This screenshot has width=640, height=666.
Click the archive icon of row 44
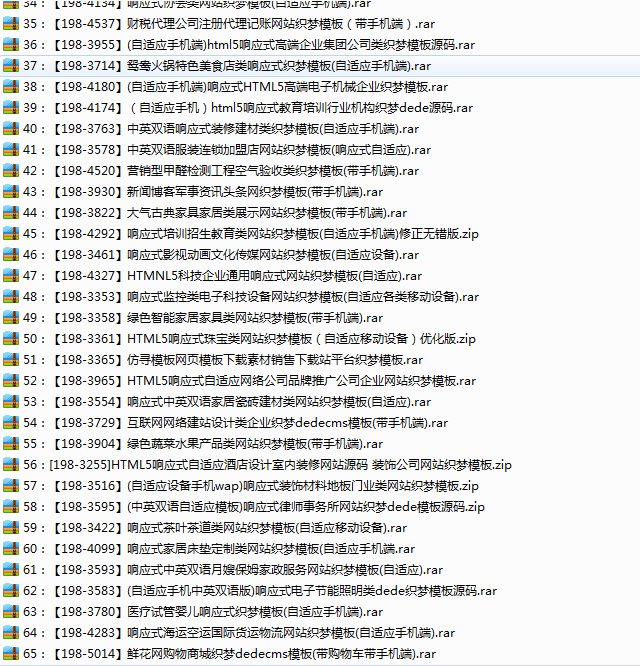[11, 213]
